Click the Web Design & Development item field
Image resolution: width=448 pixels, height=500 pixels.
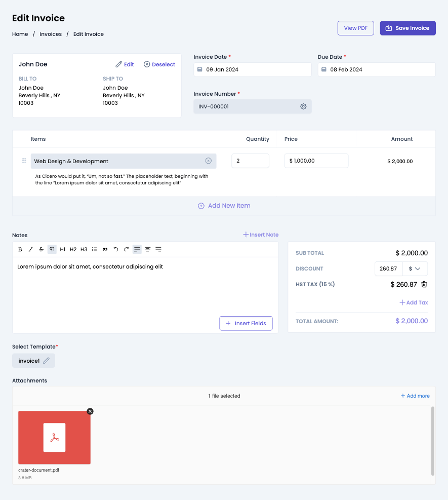tap(124, 161)
